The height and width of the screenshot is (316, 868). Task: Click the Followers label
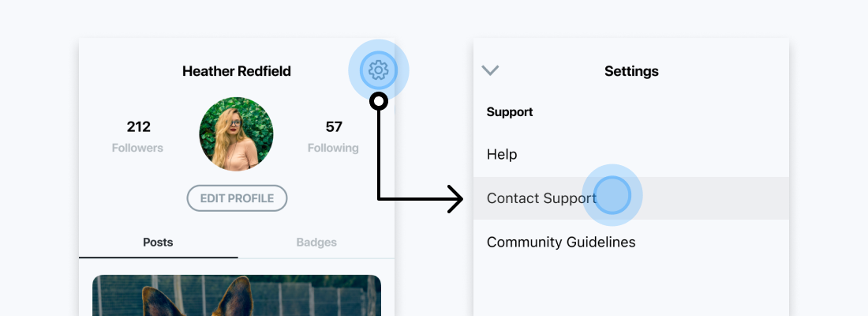coord(137,148)
